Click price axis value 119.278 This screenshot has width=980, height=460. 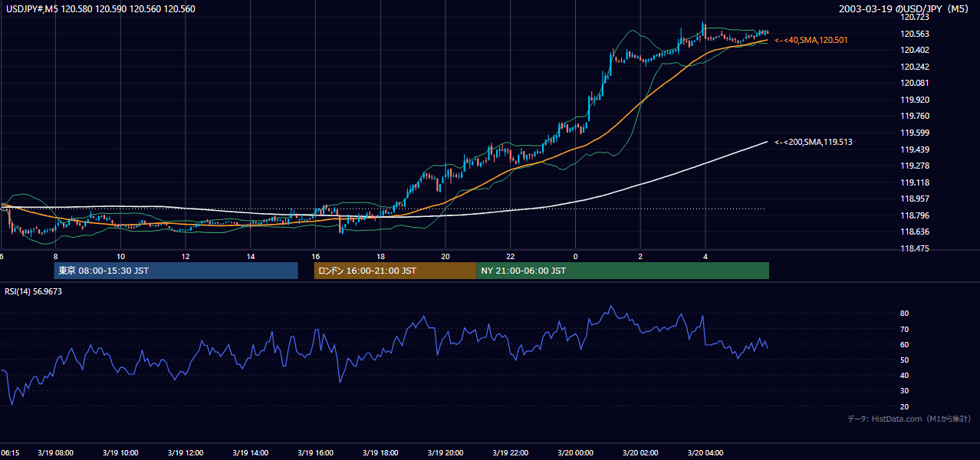916,166
